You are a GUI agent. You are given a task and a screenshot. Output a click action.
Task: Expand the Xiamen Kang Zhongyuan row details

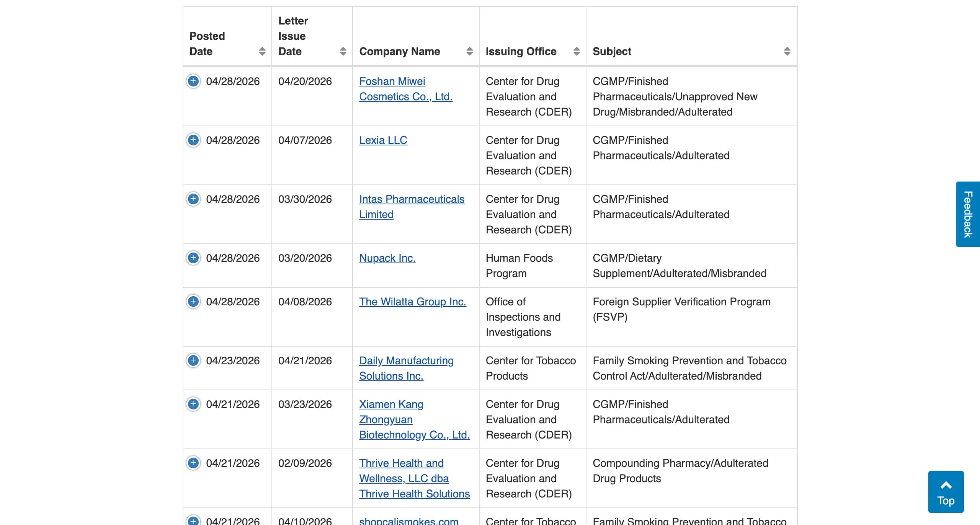tap(193, 404)
